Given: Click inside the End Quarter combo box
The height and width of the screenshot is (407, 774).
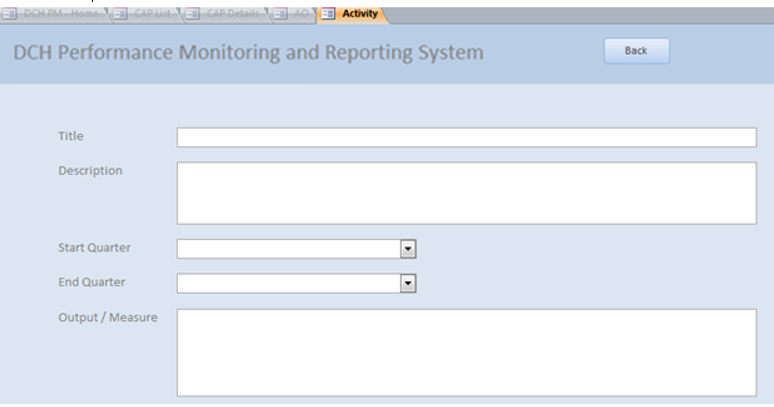Looking at the screenshot, I should [288, 284].
